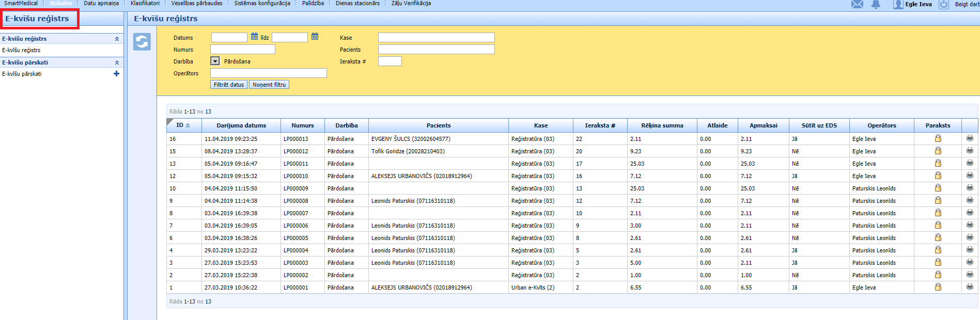Click the plus icon beside E-kvīšu pārskati
The height and width of the screenshot is (320, 980).
click(116, 74)
